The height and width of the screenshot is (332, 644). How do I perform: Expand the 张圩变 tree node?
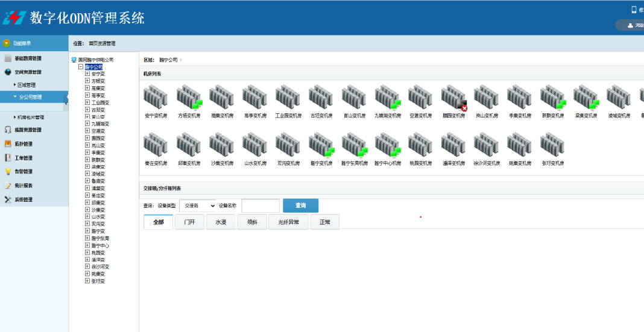87,281
